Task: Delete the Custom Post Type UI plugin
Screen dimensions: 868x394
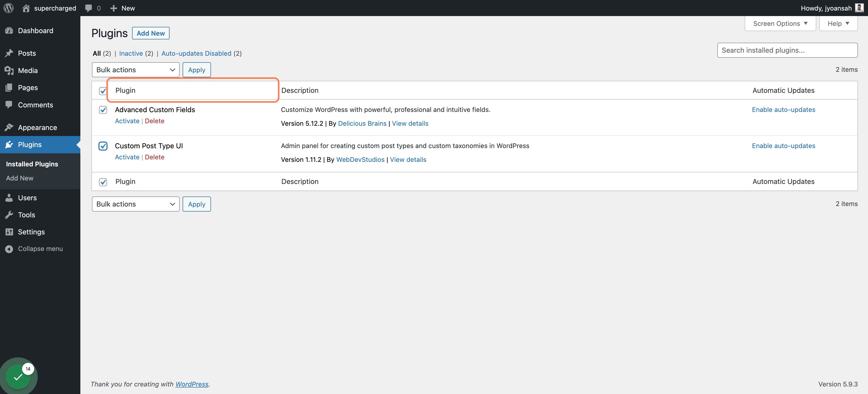Action: (154, 157)
